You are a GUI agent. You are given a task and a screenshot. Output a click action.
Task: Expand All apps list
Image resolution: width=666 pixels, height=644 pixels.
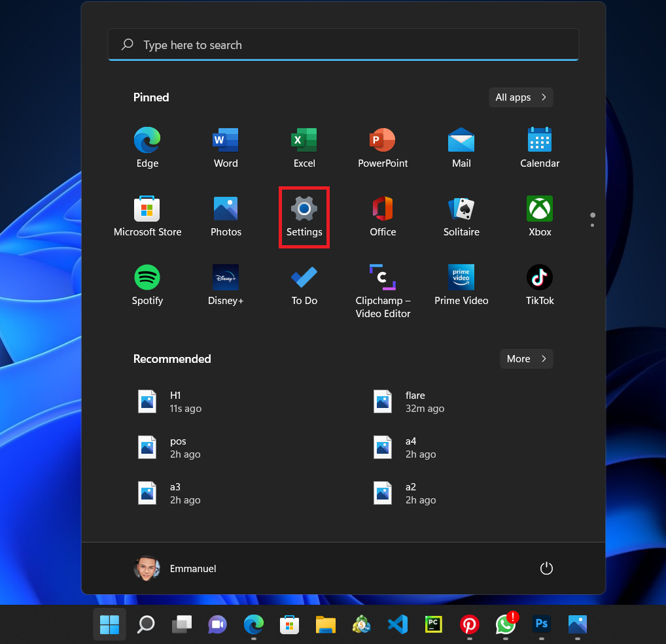521,97
